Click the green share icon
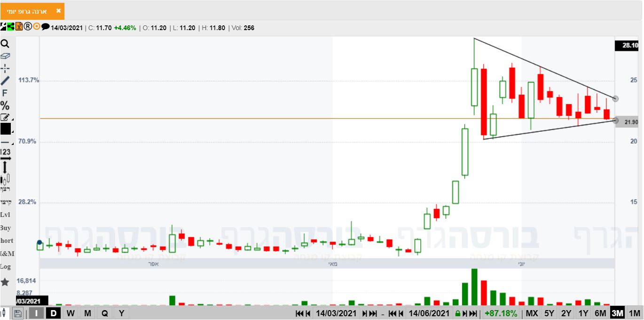Viewport: 644px width, 320px height. (x=11, y=27)
